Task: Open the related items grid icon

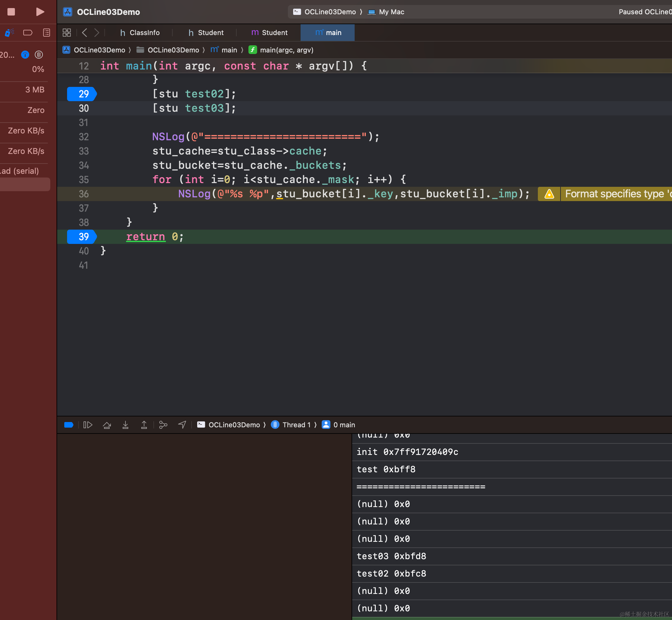Action: pos(67,33)
